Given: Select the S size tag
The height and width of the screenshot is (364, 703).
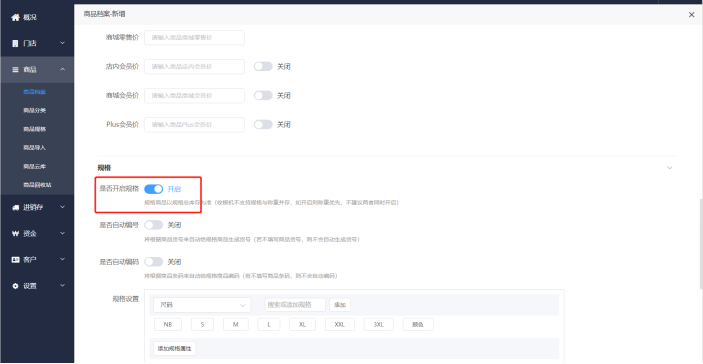Looking at the screenshot, I should pyautogui.click(x=202, y=325).
